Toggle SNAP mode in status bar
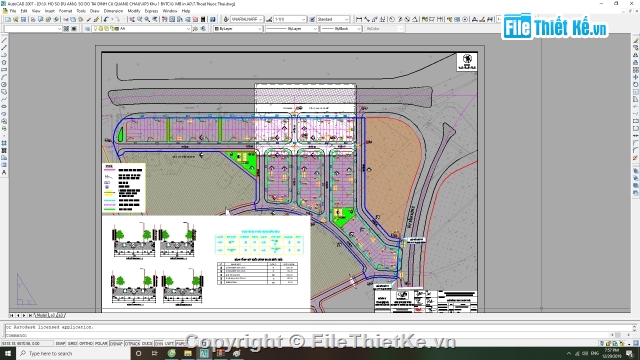This screenshot has width=640, height=360. [x=60, y=344]
